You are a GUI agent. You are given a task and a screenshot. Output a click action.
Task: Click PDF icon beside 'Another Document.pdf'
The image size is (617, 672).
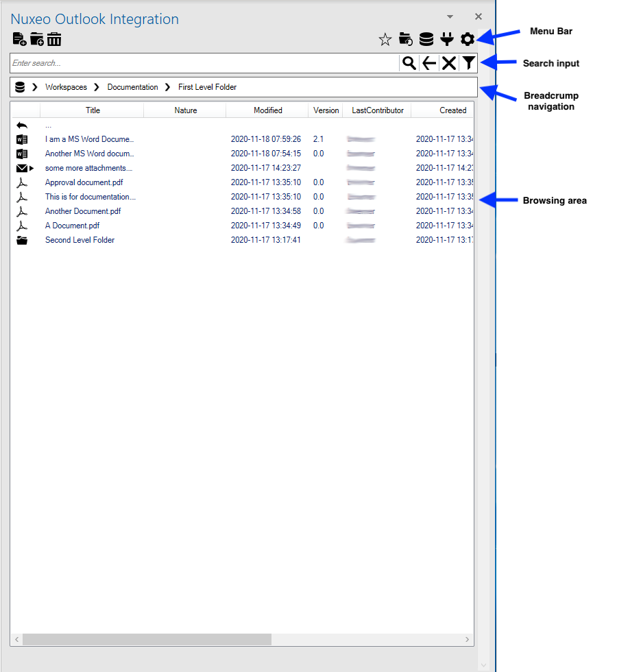coord(22,211)
